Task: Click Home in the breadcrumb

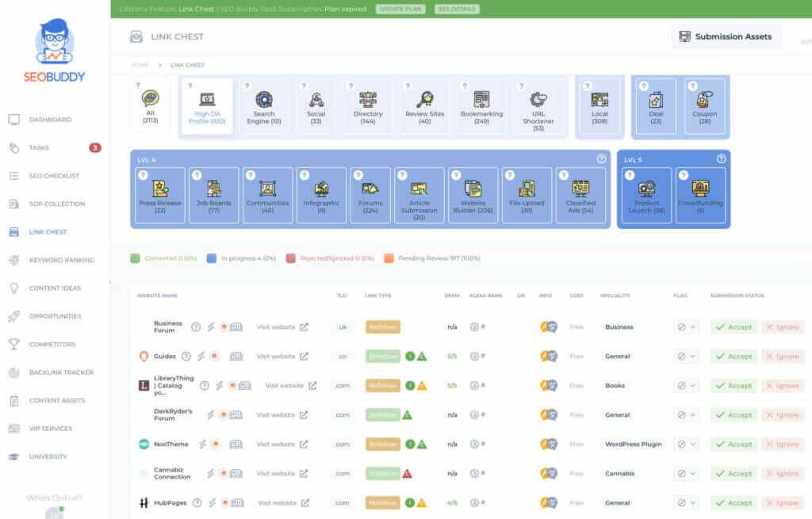Action: point(140,65)
